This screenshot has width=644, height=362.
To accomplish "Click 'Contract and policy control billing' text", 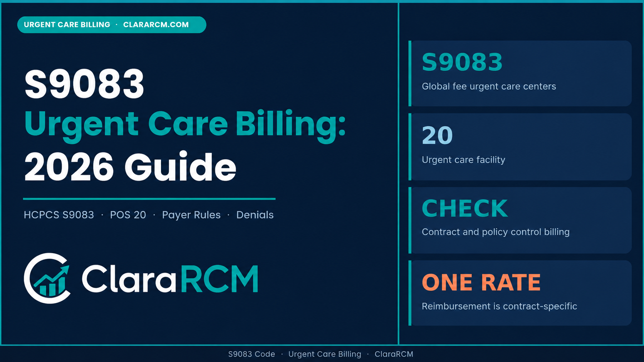I will tap(496, 232).
